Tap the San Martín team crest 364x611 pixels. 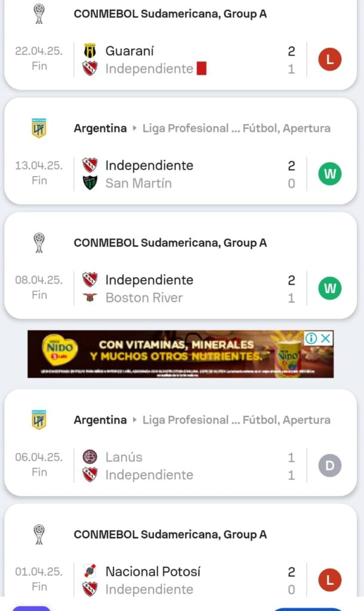90,183
